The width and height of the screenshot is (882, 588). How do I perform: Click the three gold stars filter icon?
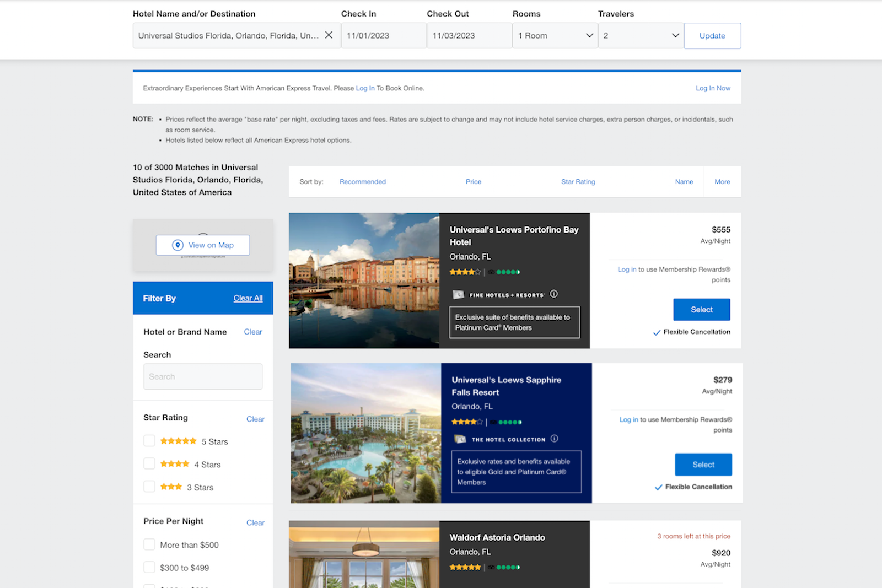click(171, 487)
